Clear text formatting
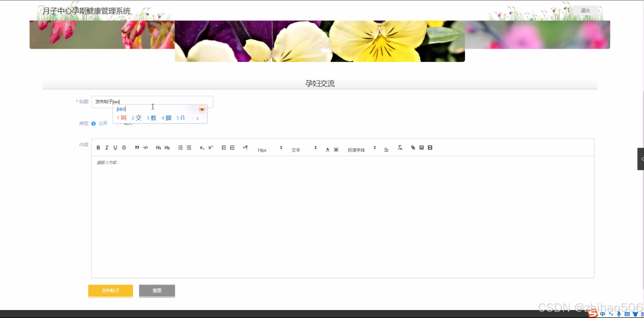The image size is (644, 318). 400,148
